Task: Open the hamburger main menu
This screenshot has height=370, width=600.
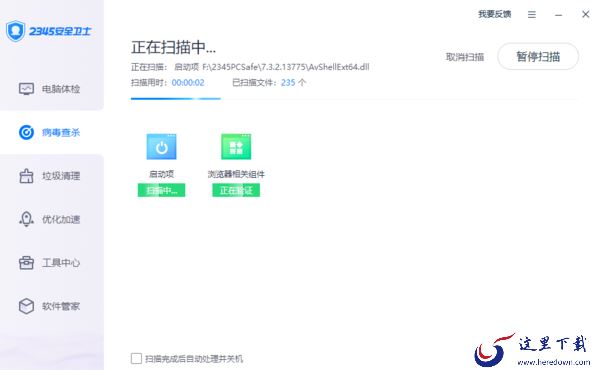Action: pyautogui.click(x=532, y=15)
